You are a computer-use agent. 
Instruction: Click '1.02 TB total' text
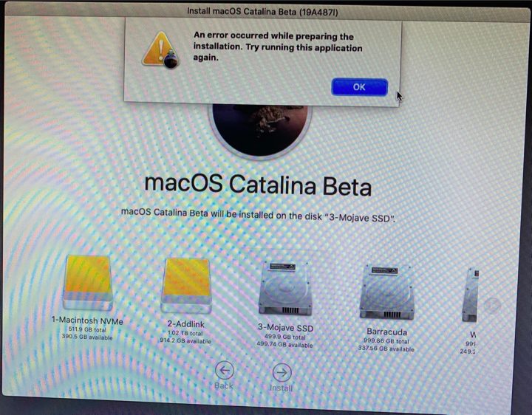tap(185, 333)
